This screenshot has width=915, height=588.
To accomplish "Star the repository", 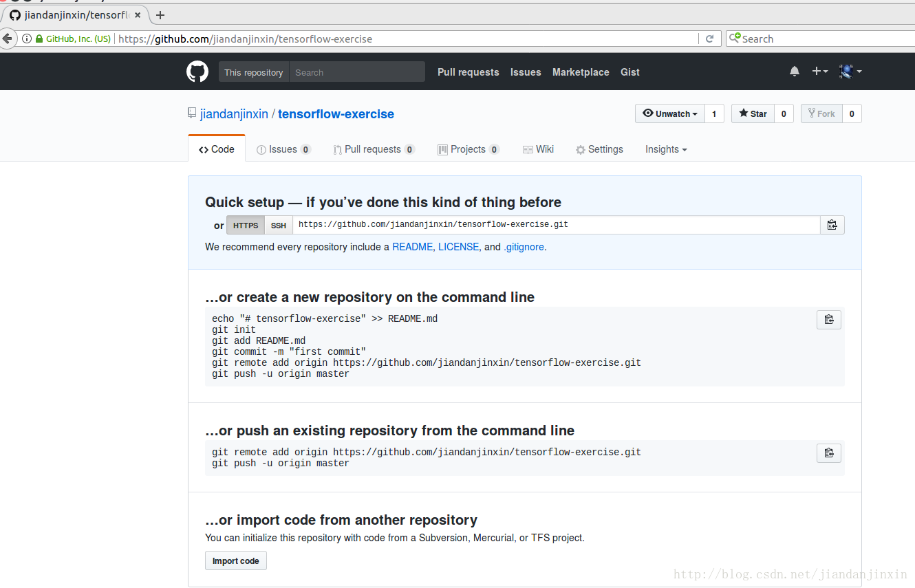I will [x=753, y=113].
